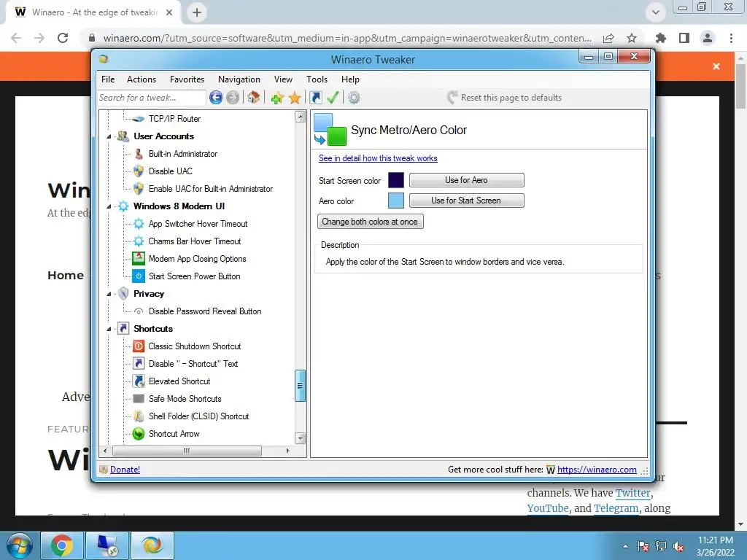Open the Help menu
Image resolution: width=747 pixels, height=560 pixels.
pos(350,79)
